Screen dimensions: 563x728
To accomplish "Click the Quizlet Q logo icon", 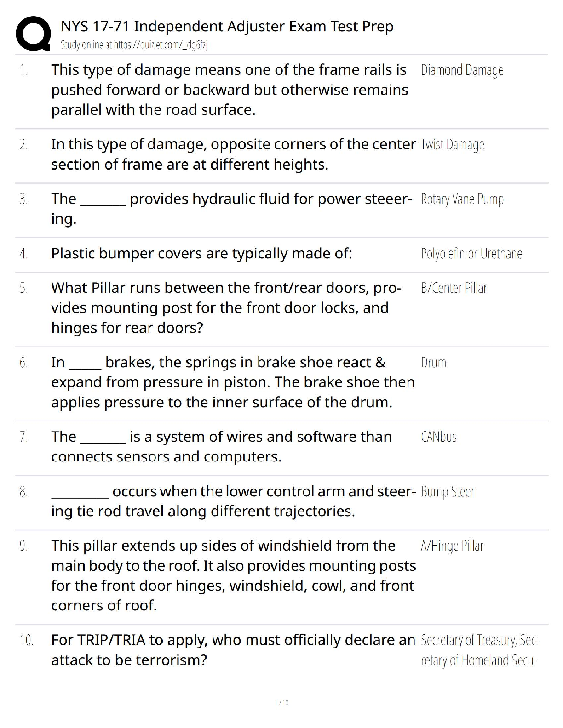I will click(x=33, y=34).
